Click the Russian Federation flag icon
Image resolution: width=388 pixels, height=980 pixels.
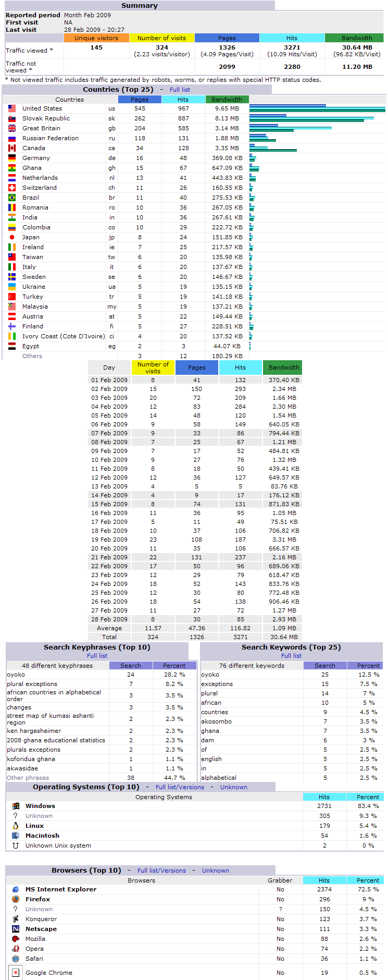pyautogui.click(x=12, y=138)
